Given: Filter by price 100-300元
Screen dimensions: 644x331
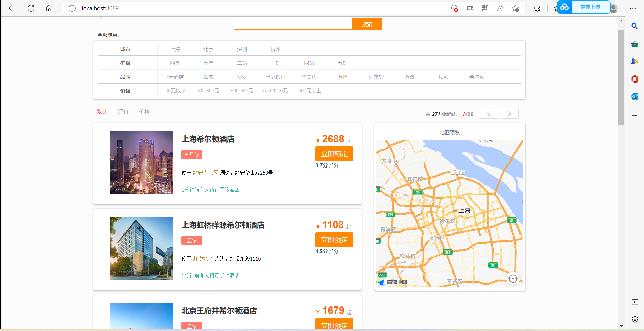Looking at the screenshot, I should click(x=208, y=91).
